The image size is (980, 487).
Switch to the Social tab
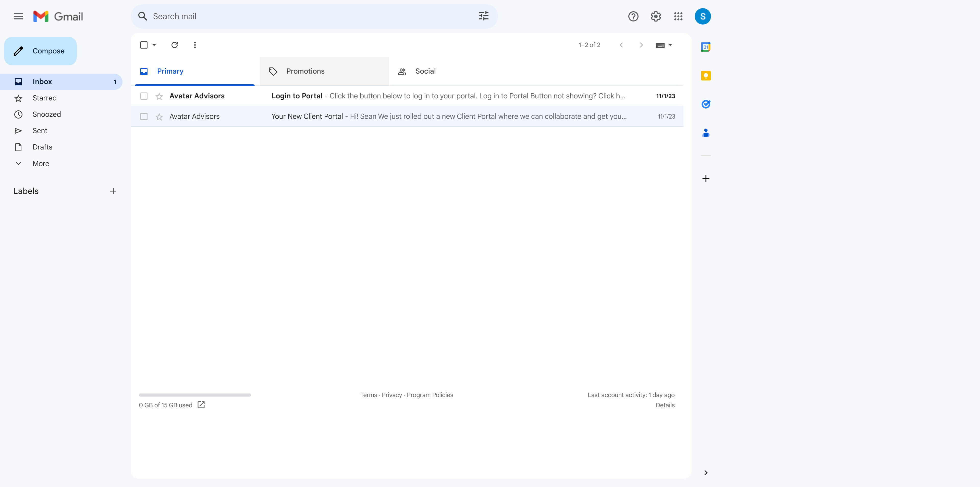pyautogui.click(x=425, y=71)
